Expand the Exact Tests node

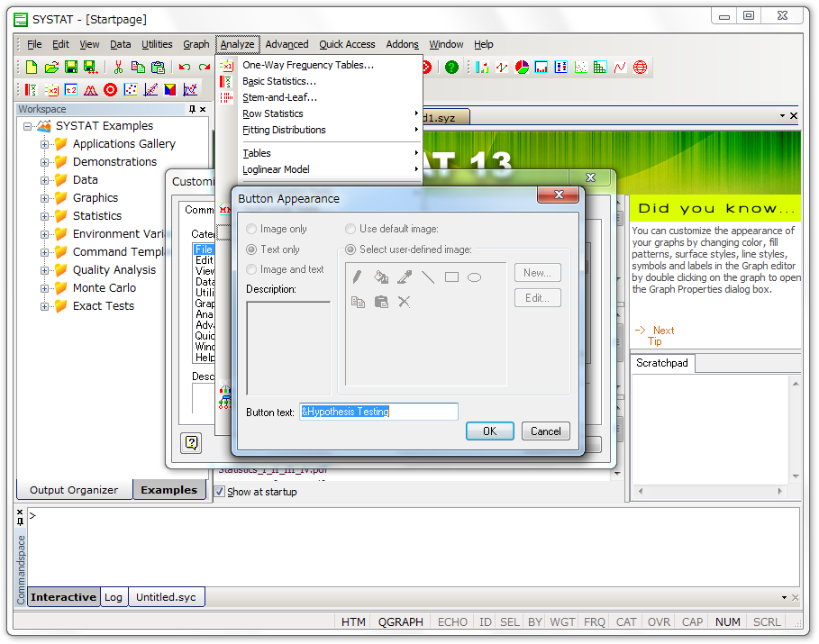pos(44,306)
